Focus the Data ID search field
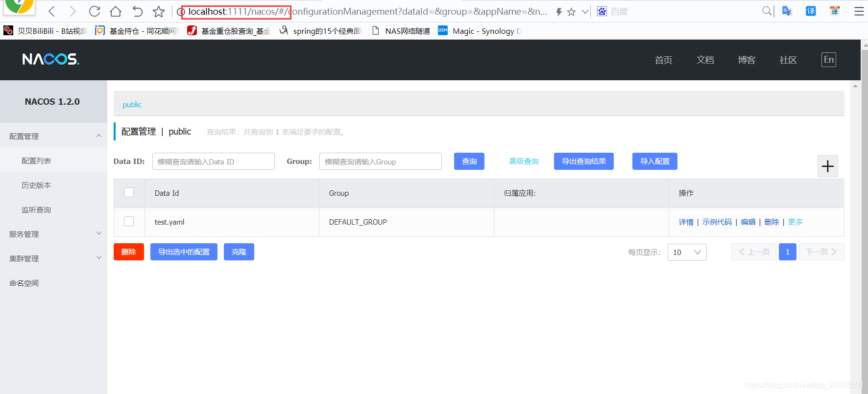The image size is (868, 394). click(x=214, y=162)
